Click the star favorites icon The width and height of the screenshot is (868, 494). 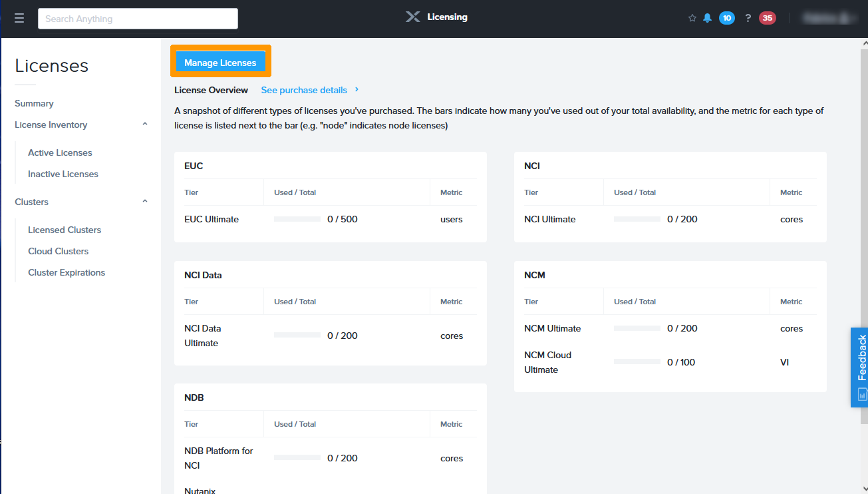(x=692, y=18)
